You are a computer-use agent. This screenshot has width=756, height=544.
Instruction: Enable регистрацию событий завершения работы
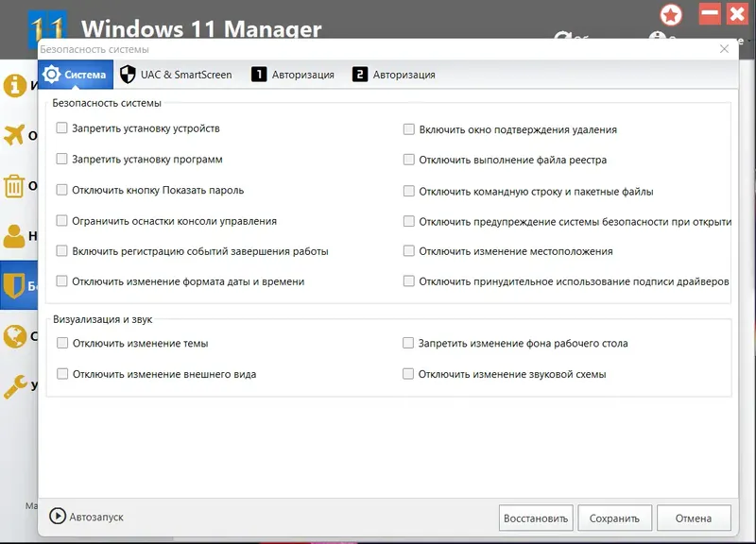(x=61, y=250)
